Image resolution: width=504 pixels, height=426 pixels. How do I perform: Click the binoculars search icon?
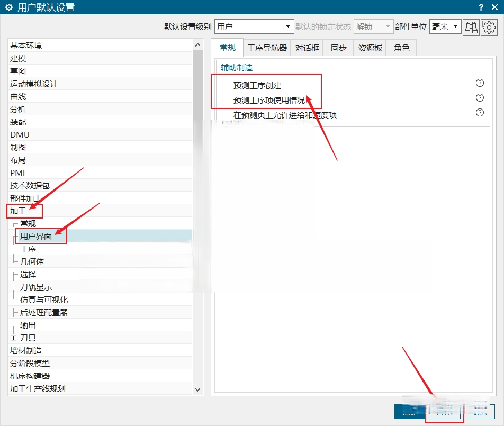pyautogui.click(x=471, y=27)
